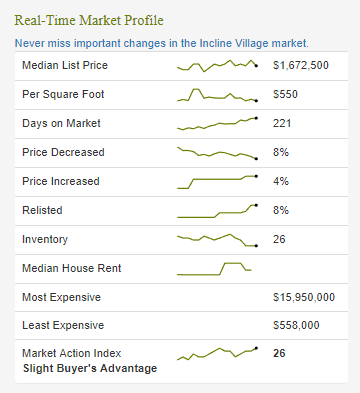The image size is (360, 393).
Task: Select the Median List Price label
Action: (65, 65)
